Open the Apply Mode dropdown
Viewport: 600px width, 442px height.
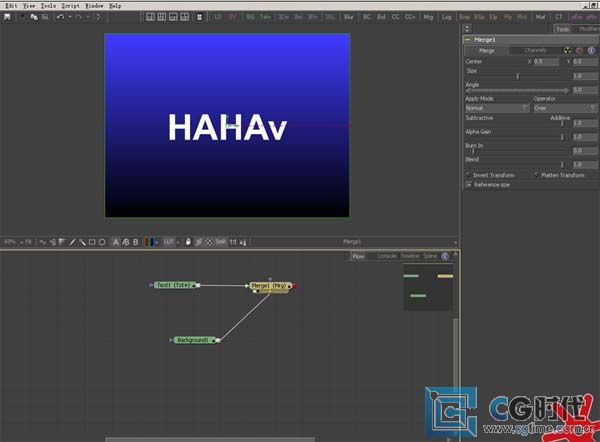pos(497,108)
